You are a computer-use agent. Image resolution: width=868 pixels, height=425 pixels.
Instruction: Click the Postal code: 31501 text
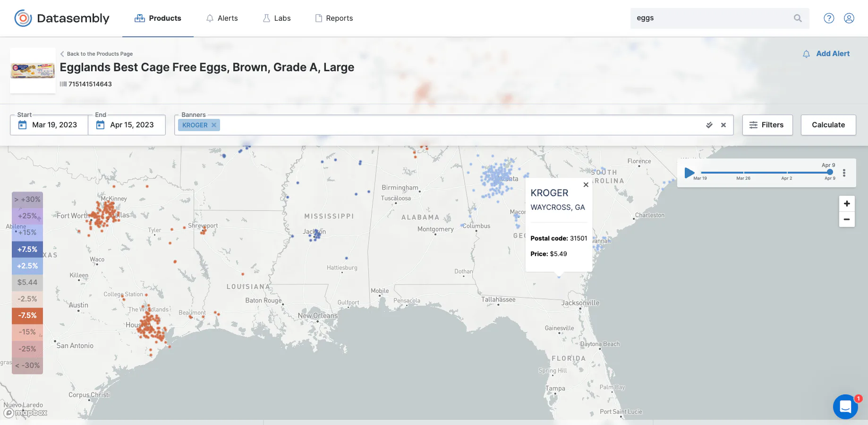[x=559, y=238]
